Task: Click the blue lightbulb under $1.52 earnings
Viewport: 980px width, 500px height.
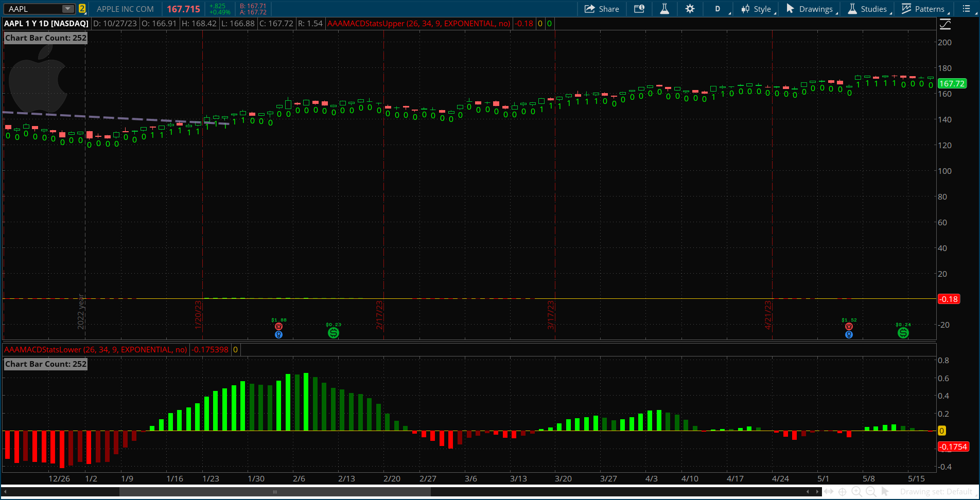Action: 849,335
